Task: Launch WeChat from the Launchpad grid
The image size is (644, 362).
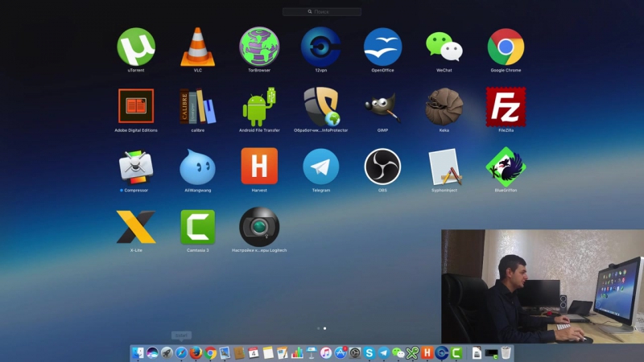Action: tap(444, 47)
